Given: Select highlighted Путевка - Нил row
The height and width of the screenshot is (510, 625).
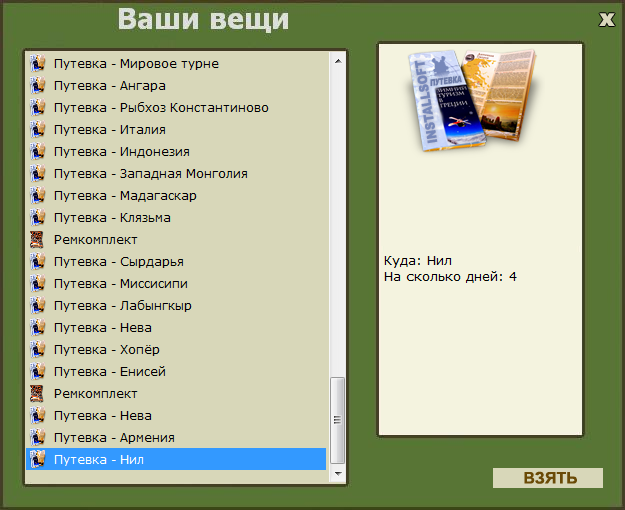Looking at the screenshot, I should [176, 459].
